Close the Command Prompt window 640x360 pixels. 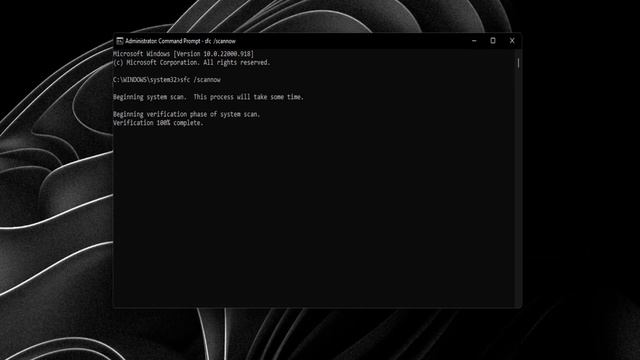click(x=512, y=41)
